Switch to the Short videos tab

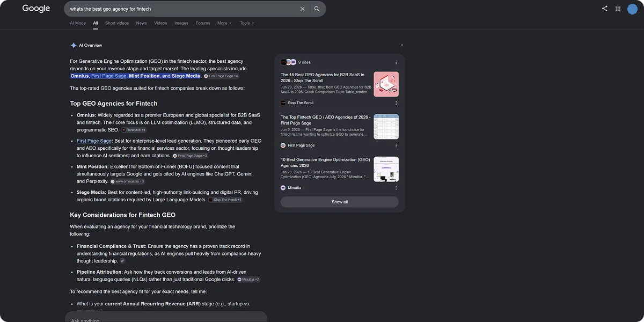coord(117,23)
